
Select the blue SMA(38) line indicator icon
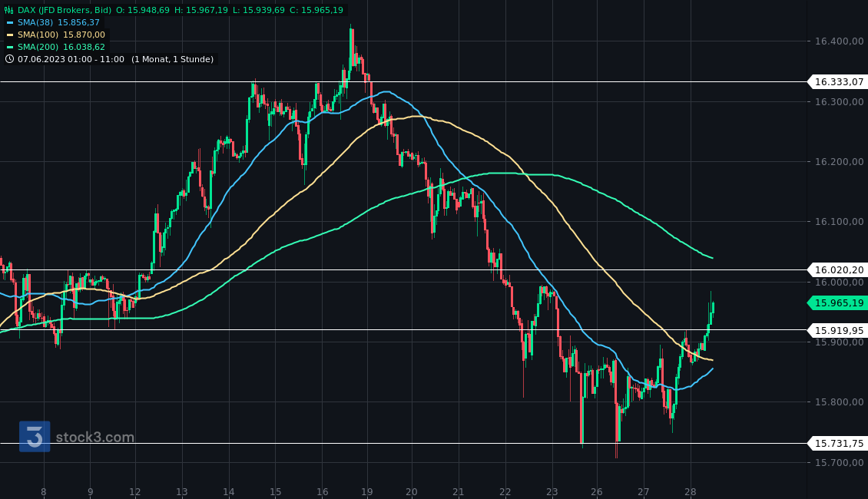[x=10, y=22]
